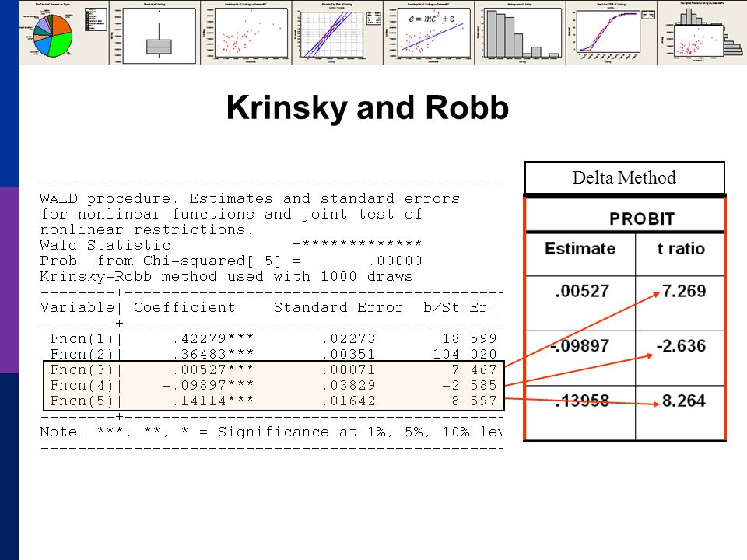
Task: Click the t ratio column header
Action: [x=682, y=249]
